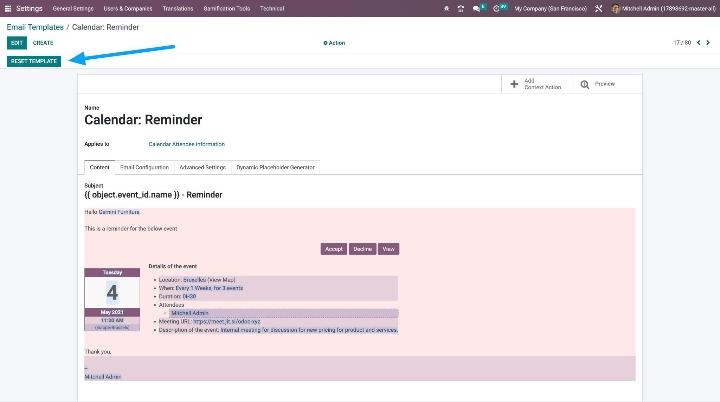Viewport: 720px width, 402px height.
Task: Open the activities clock icon
Action: click(x=497, y=8)
